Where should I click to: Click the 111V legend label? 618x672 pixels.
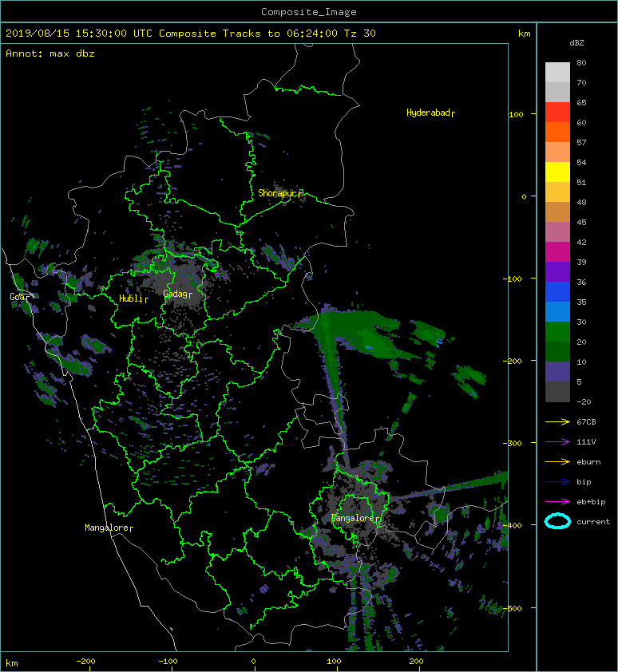[586, 442]
